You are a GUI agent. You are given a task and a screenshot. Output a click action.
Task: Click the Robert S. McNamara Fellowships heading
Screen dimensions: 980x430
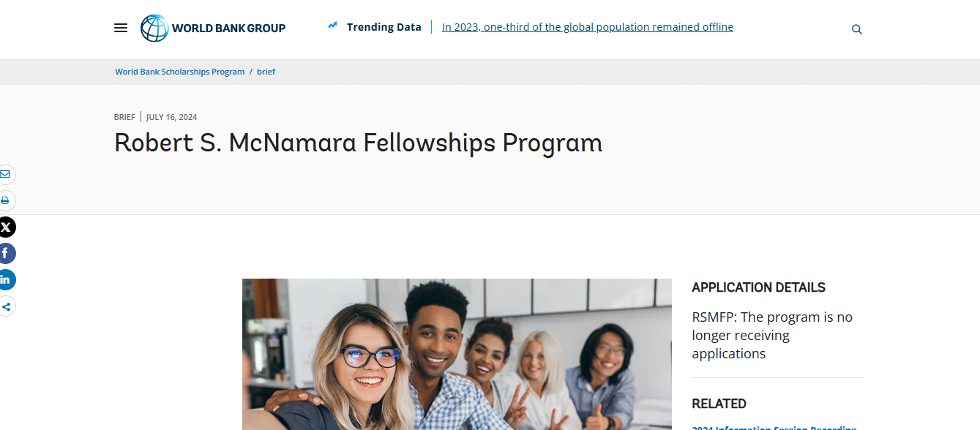point(357,143)
